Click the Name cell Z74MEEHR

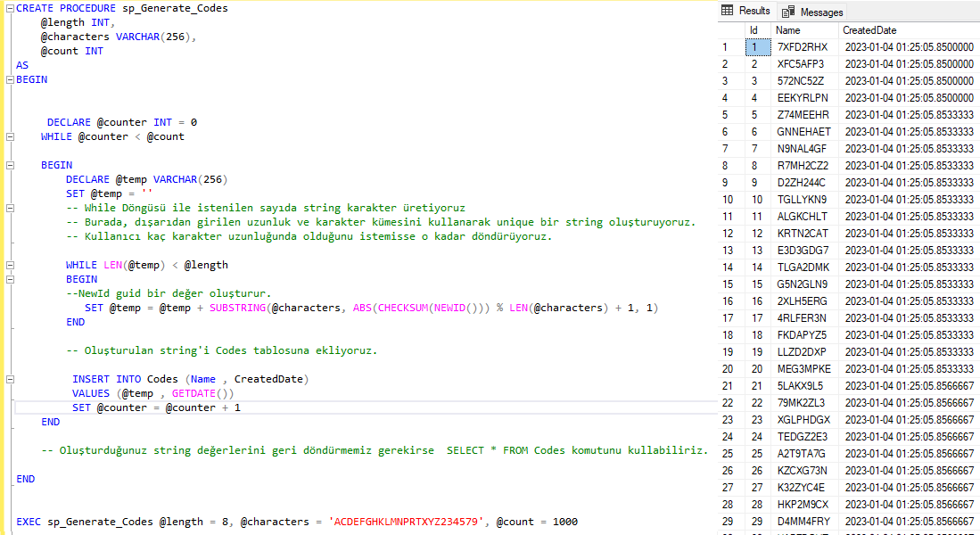point(803,114)
